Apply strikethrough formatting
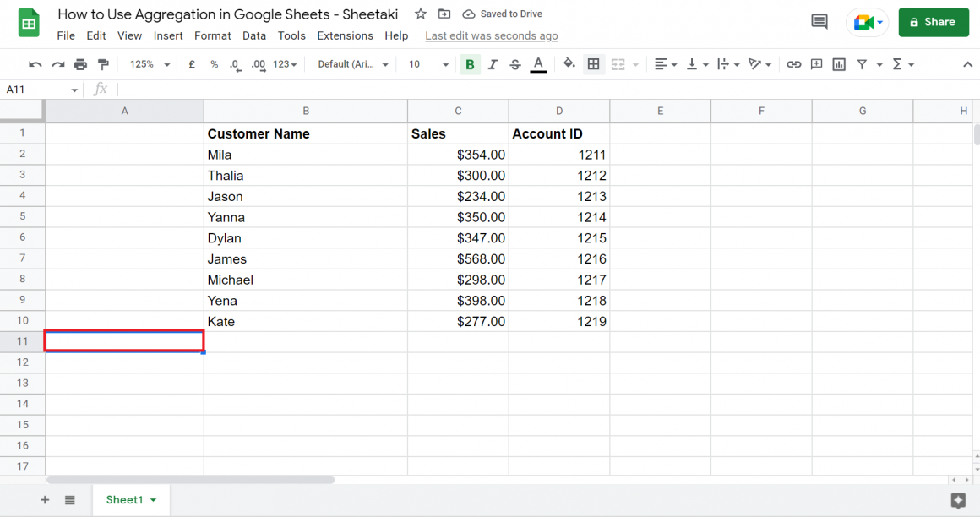Image resolution: width=980 pixels, height=517 pixels. 515,64
